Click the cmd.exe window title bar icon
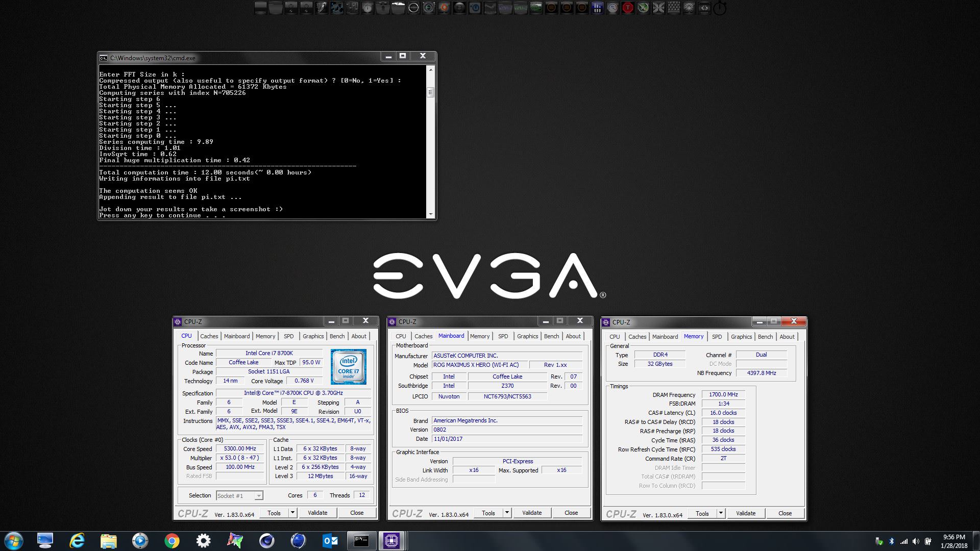 (x=104, y=58)
